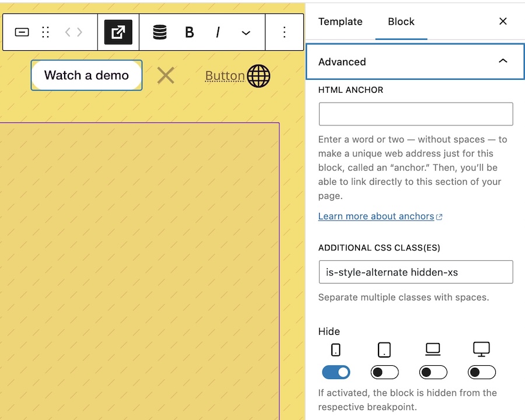Open the more formatting options chevron
Screen dimensions: 525x420
(246, 32)
